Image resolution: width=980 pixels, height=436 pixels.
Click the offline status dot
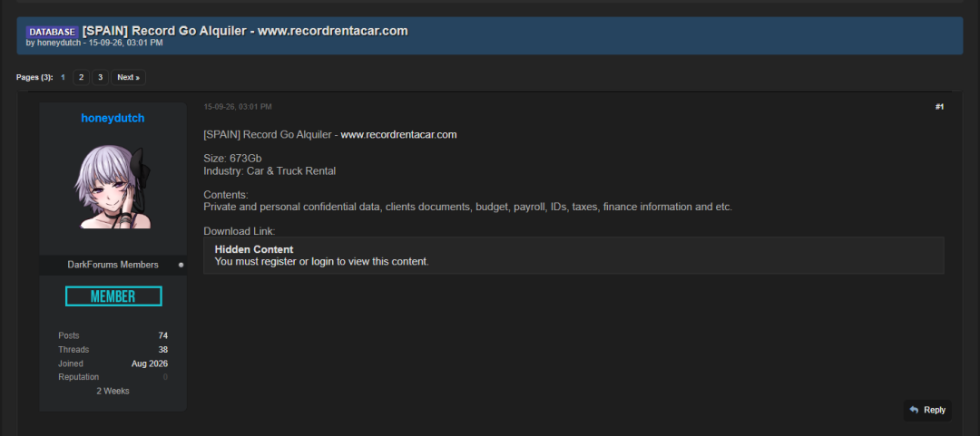click(x=181, y=265)
